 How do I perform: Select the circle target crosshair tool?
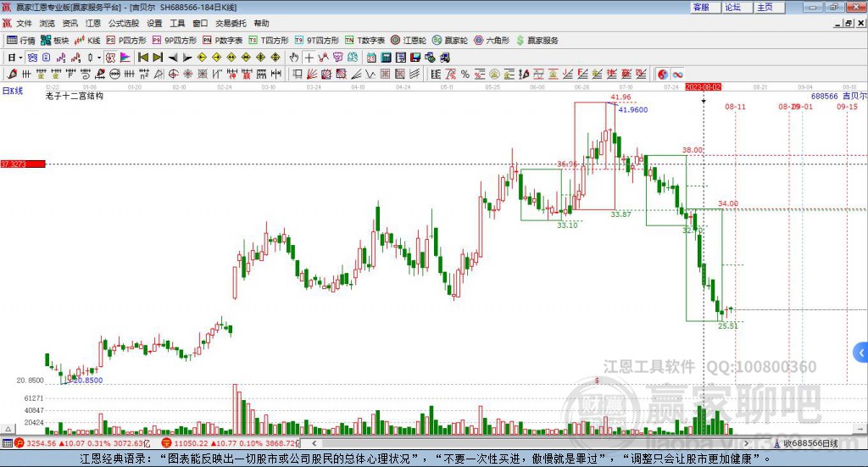(x=173, y=74)
